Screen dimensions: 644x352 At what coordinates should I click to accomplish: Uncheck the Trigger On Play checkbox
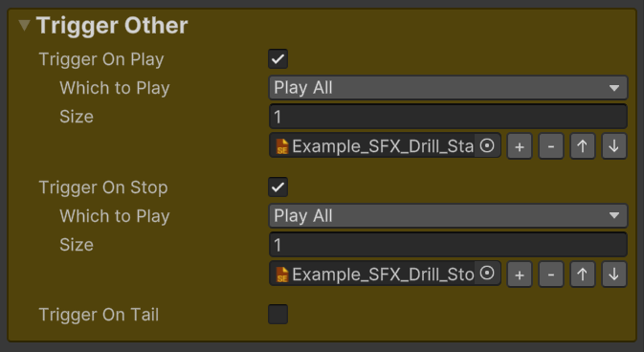pyautogui.click(x=278, y=58)
